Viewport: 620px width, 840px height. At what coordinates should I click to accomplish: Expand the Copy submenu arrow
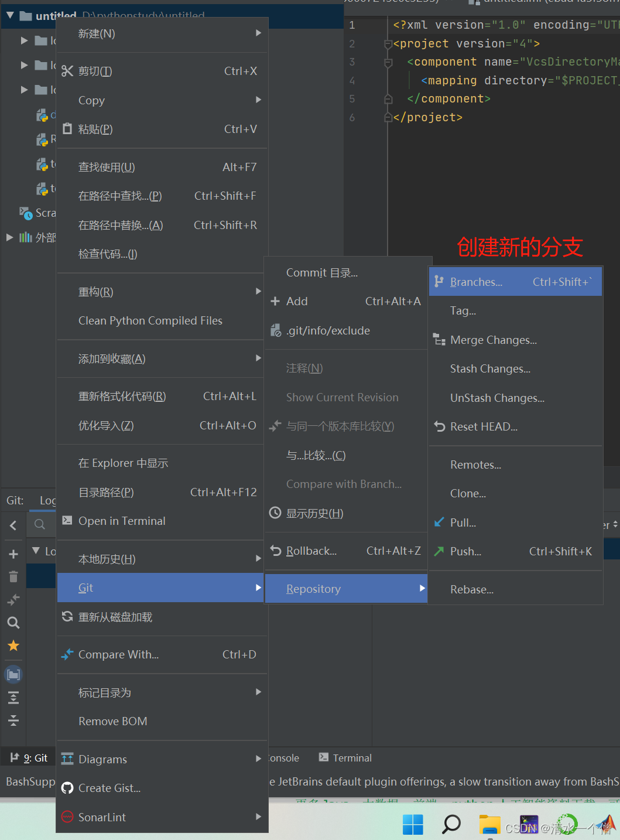[258, 100]
